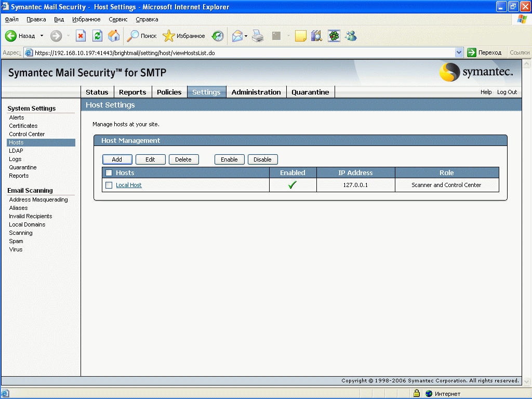Click the Add host button
532x399 pixels.
(117, 159)
